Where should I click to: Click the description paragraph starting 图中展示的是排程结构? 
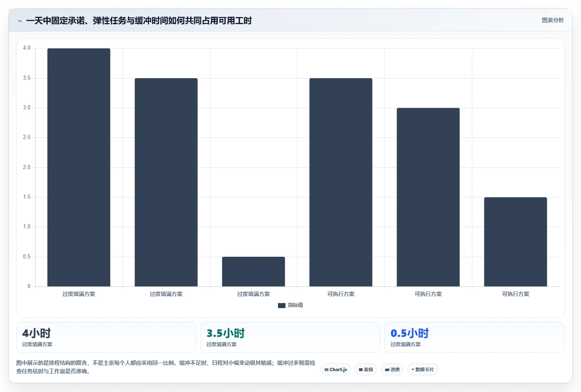[x=166, y=367]
